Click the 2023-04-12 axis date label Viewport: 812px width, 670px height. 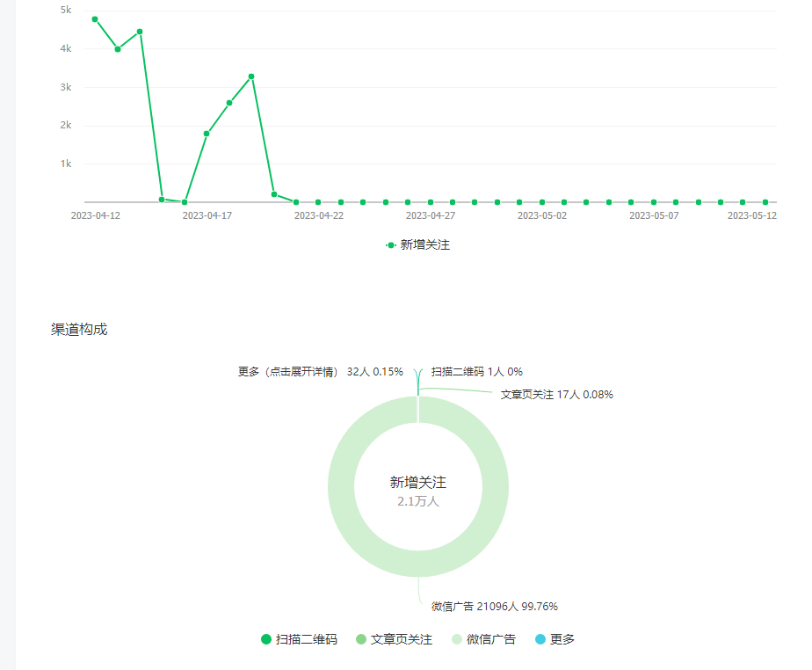tap(95, 215)
